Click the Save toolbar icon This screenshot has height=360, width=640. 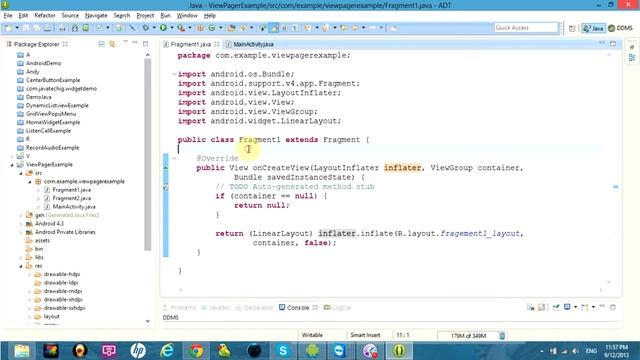click(x=26, y=28)
